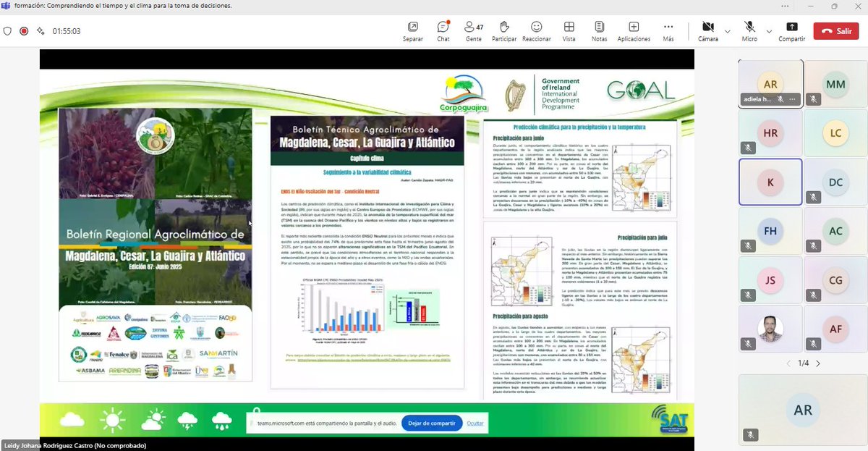Select the participant tile with a profile photo
This screenshot has width=868, height=451.
pyautogui.click(x=770, y=329)
